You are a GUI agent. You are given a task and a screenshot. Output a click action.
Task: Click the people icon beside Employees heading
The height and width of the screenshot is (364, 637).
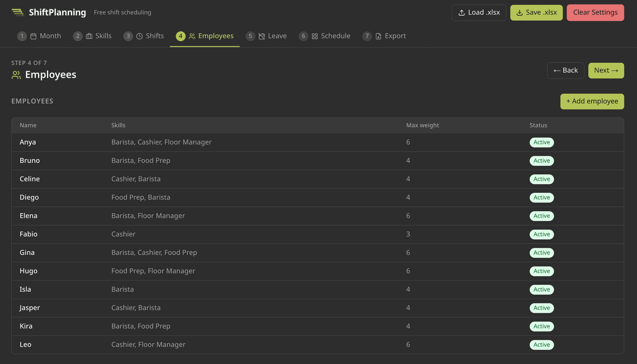[x=16, y=75]
